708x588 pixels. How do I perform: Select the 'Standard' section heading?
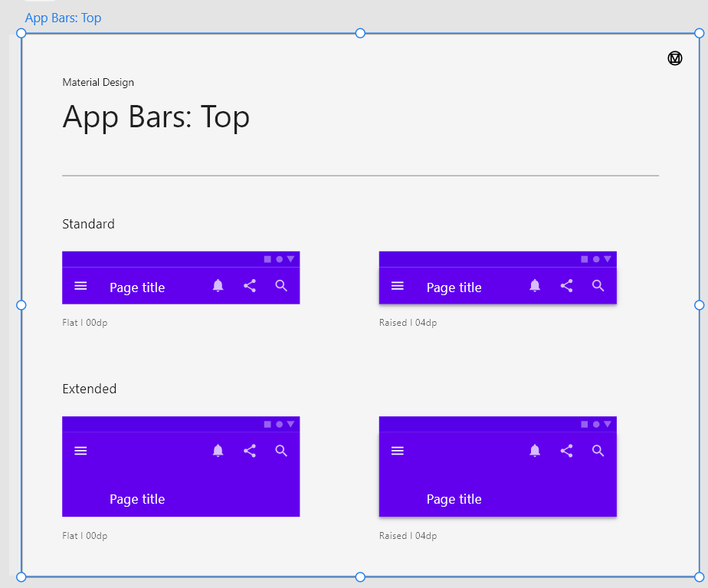tap(89, 224)
